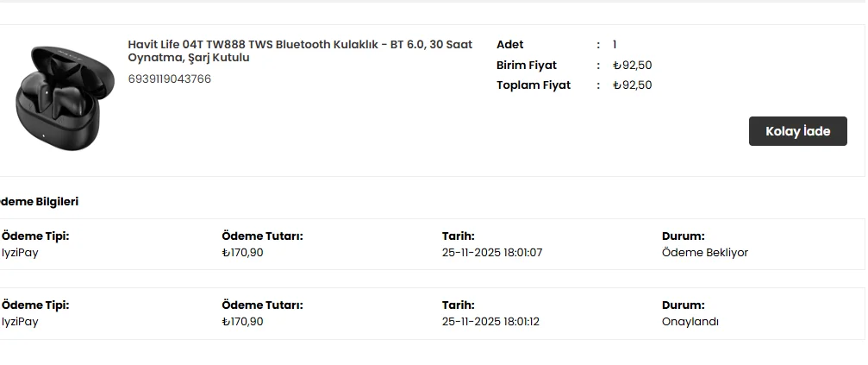Click the product barcode 6939119043766
Screen dimensions: 868x365
tap(170, 79)
